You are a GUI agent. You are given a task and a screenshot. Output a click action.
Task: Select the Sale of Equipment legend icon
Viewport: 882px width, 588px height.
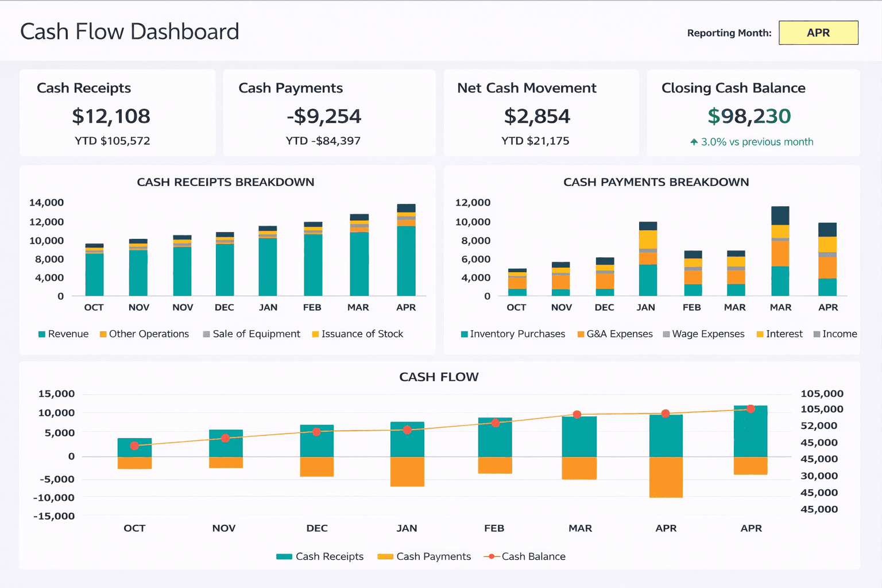[206, 334]
